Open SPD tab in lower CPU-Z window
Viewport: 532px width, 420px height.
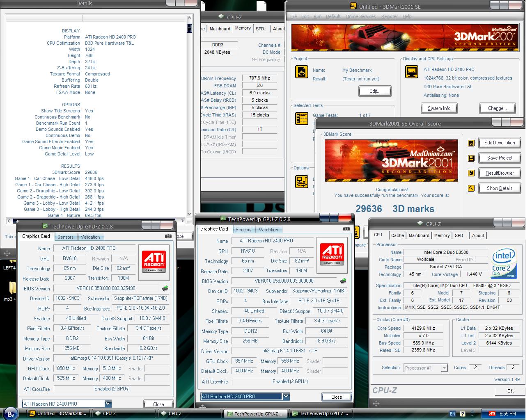click(459, 235)
